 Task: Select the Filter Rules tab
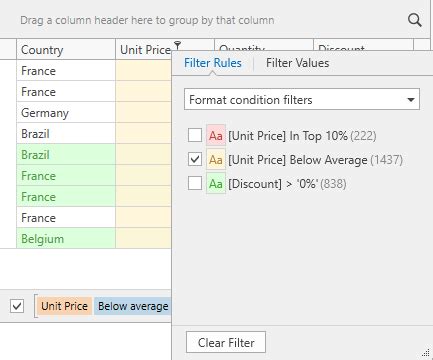click(x=213, y=63)
